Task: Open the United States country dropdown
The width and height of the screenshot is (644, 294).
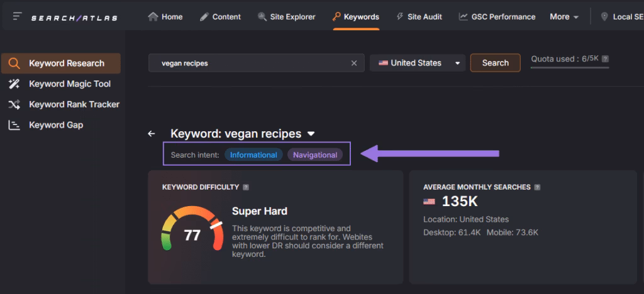Action: 417,63
